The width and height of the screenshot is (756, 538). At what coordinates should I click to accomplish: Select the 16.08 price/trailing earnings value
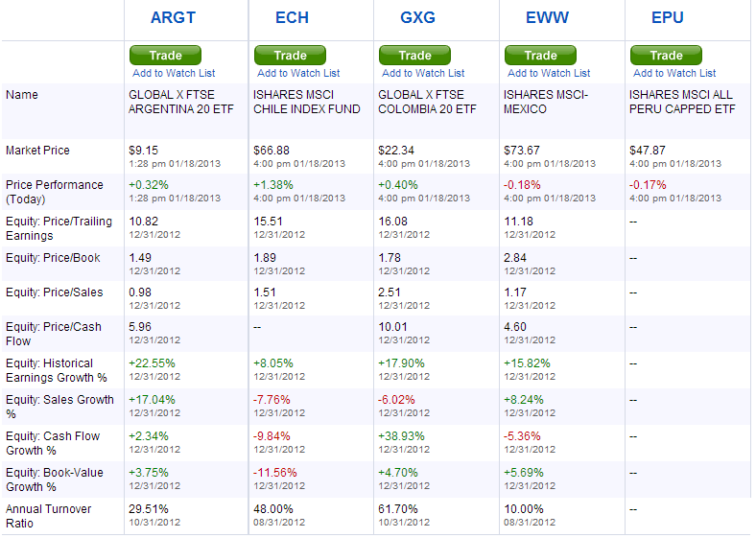393,222
